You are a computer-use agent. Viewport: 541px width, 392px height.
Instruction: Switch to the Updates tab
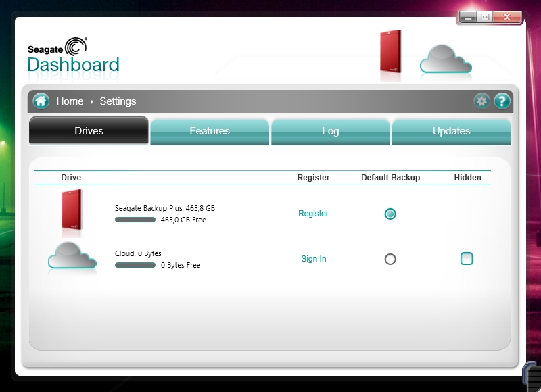451,131
